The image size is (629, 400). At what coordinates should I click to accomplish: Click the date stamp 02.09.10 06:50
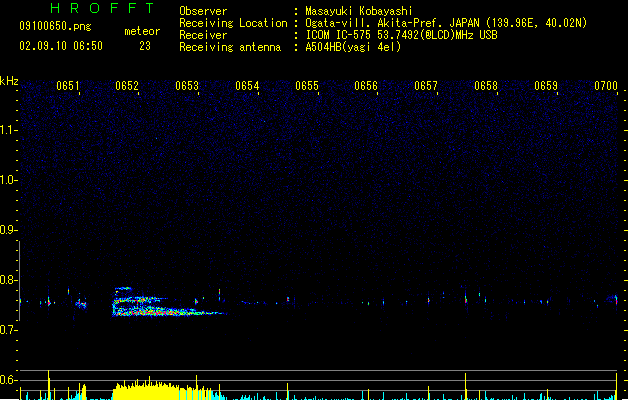pyautogui.click(x=61, y=46)
